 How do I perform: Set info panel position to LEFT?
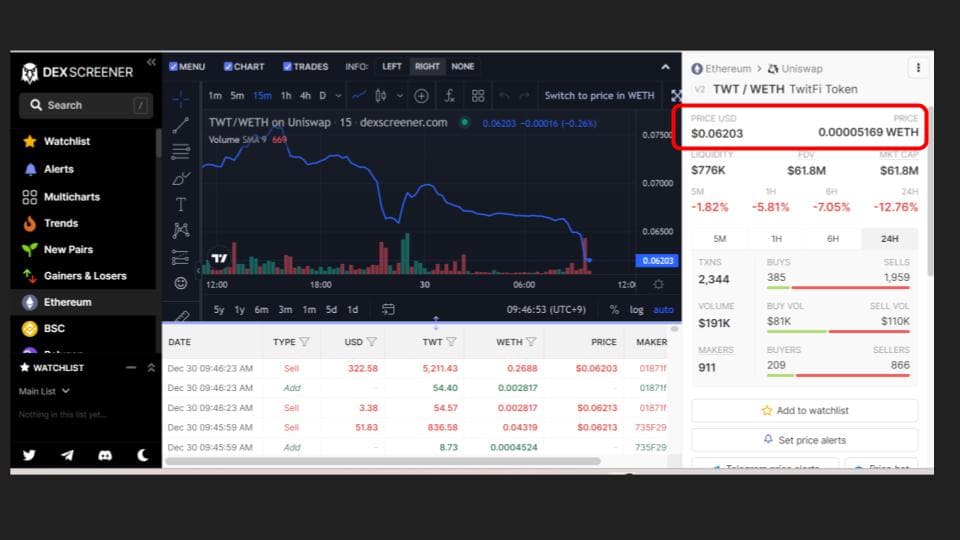tap(392, 66)
